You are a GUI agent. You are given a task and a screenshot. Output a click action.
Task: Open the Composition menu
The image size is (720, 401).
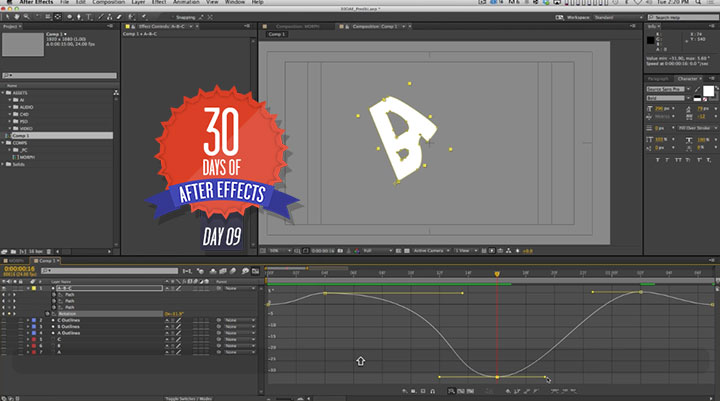coord(108,2)
